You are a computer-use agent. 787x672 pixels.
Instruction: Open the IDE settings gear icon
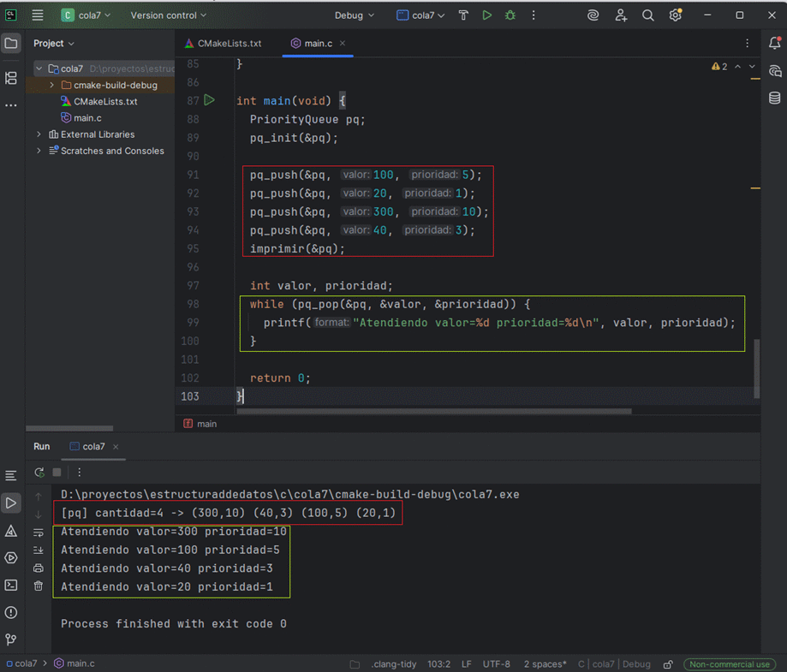pos(675,15)
